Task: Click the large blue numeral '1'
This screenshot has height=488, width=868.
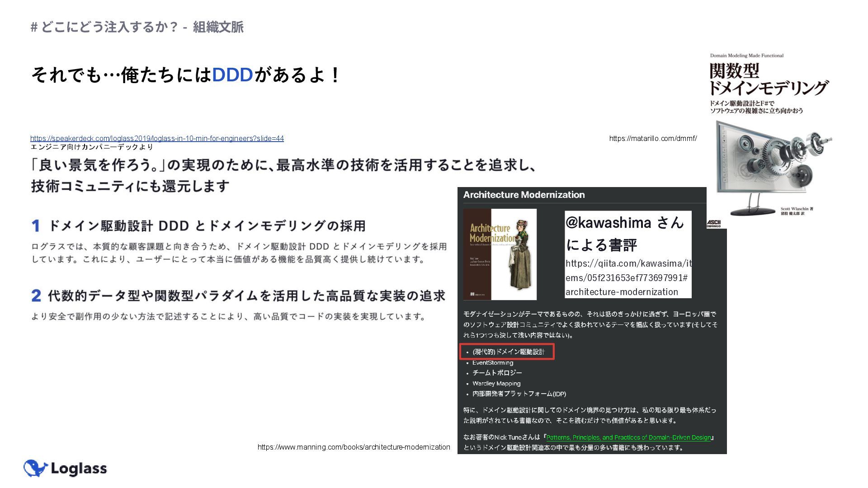Action: [36, 225]
